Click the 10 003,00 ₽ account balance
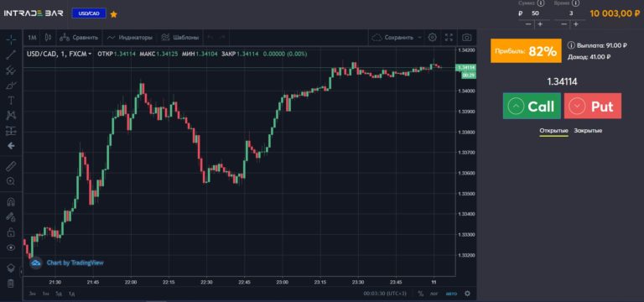 point(615,13)
